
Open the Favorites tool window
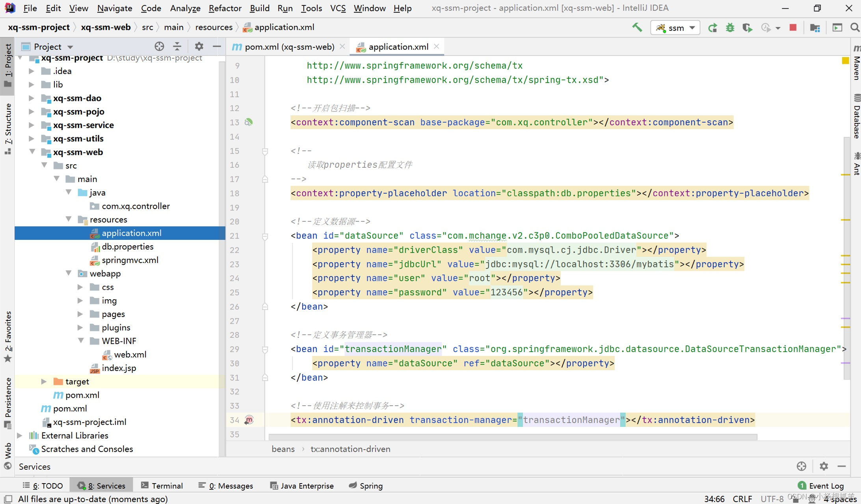(x=8, y=337)
